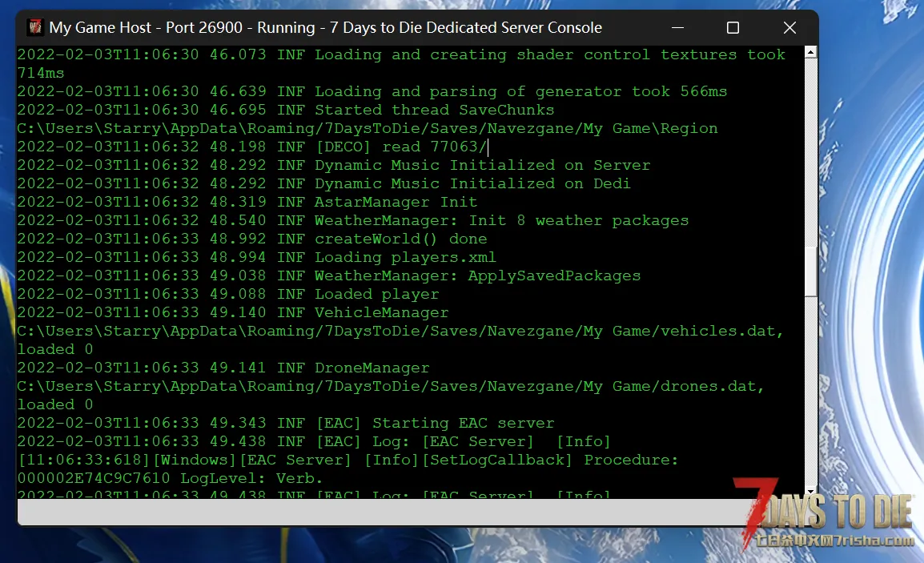924x563 pixels.
Task: Click the scrollbar up arrow in console
Action: pos(811,53)
